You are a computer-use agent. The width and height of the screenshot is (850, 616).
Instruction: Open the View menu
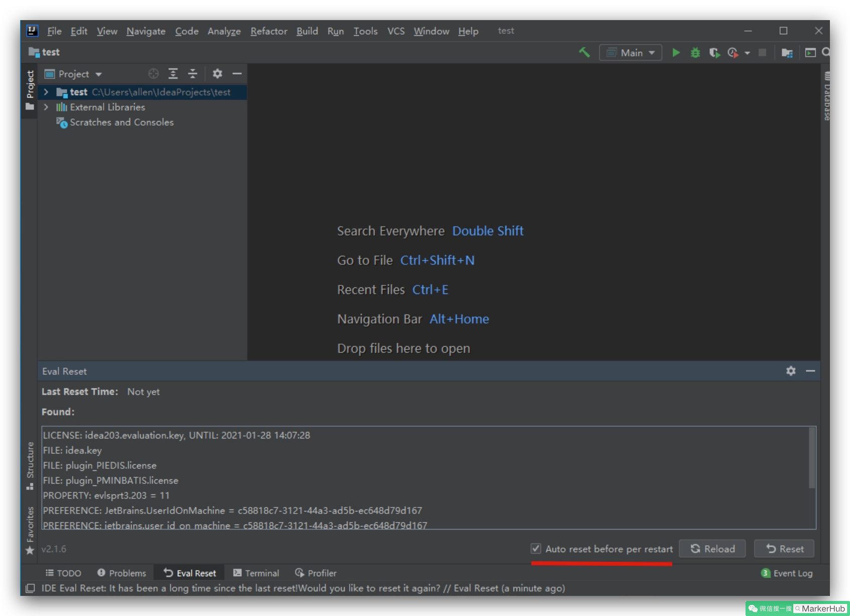pos(107,31)
